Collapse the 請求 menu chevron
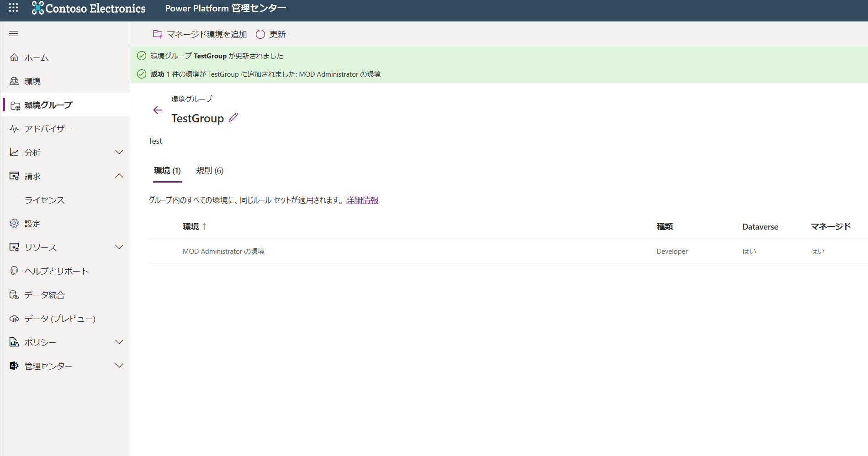 [x=119, y=176]
